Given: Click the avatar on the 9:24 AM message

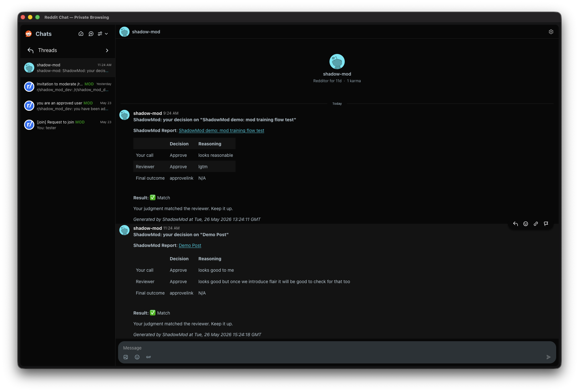Looking at the screenshot, I should [x=124, y=115].
